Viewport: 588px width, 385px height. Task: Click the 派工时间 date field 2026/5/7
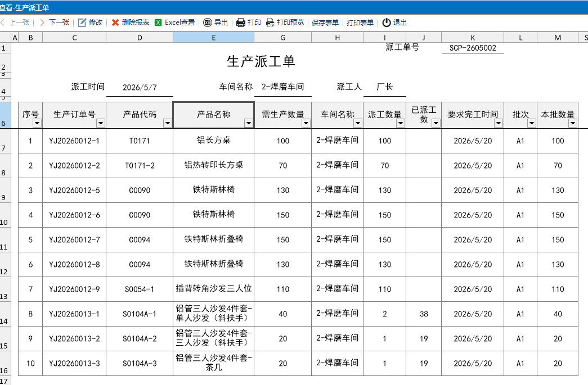140,87
